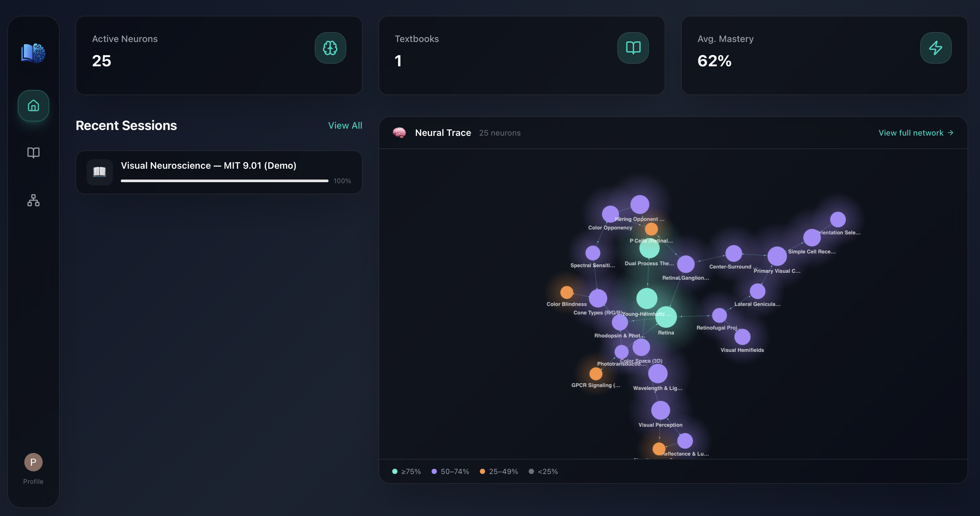Click the ≥75% teal legend dot
This screenshot has width=980, height=516.
[x=395, y=471]
